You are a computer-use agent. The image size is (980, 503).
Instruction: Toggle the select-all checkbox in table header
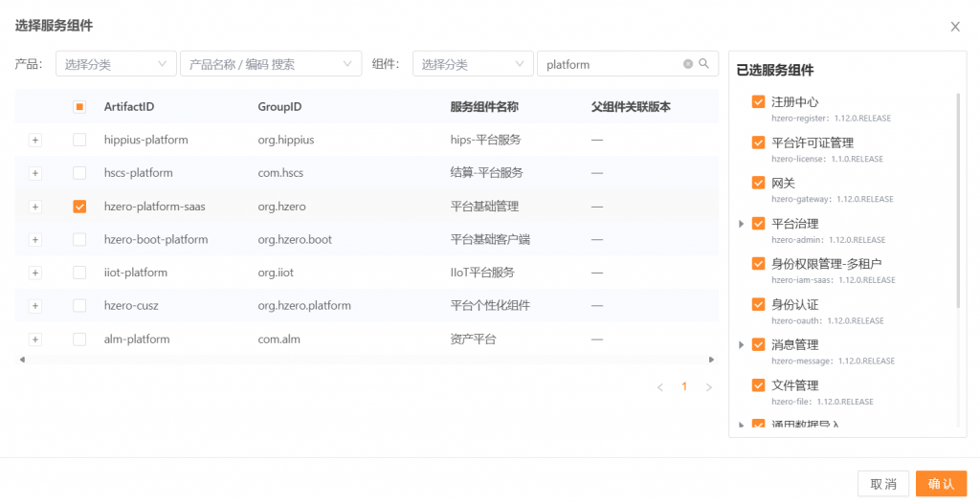point(79,107)
